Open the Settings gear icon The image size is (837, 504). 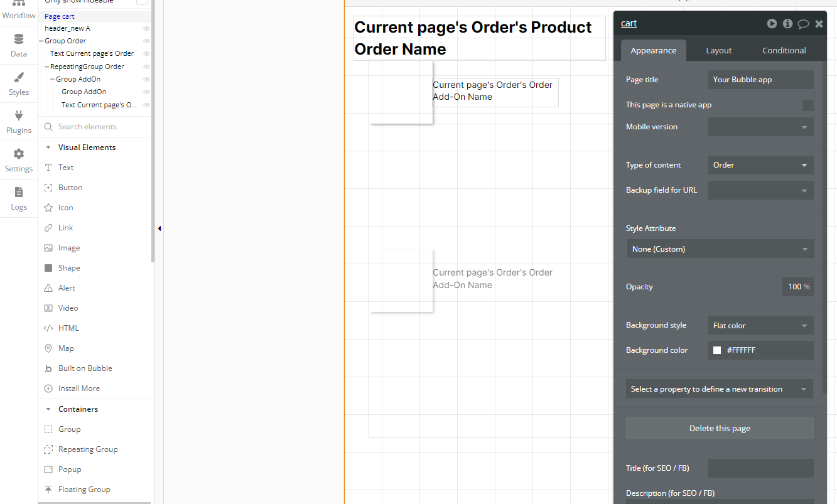point(19,154)
